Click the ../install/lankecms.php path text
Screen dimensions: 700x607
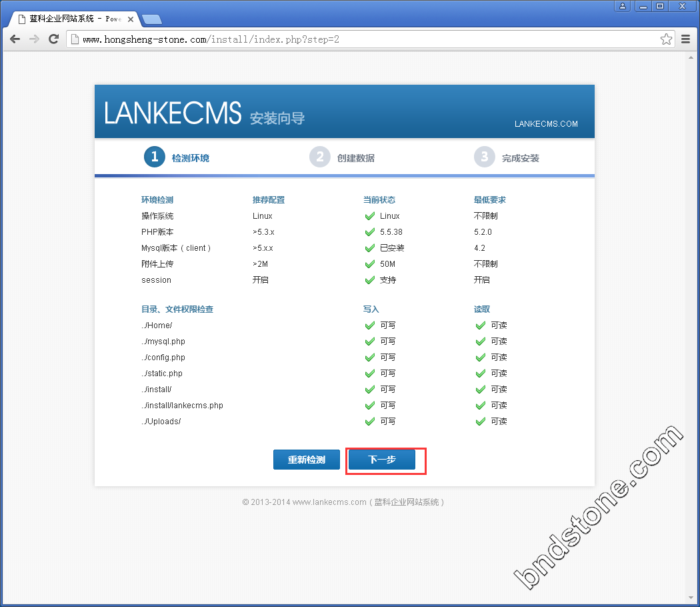click(x=182, y=406)
